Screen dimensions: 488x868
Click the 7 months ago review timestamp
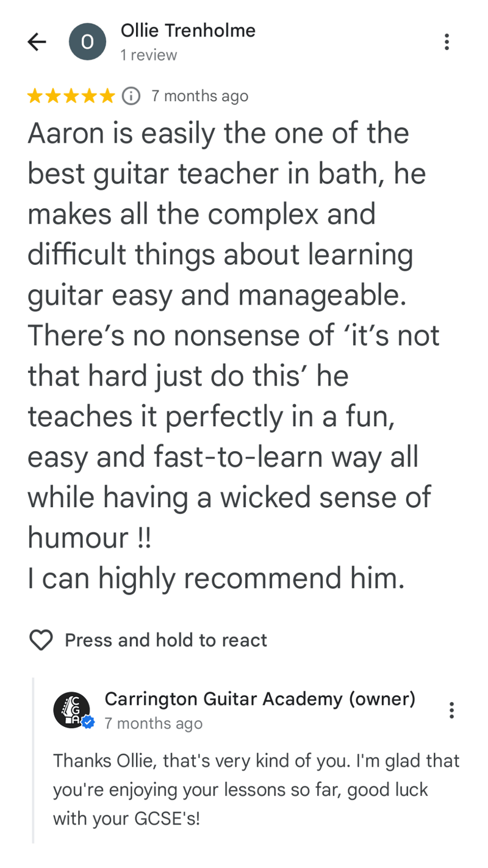pos(200,96)
